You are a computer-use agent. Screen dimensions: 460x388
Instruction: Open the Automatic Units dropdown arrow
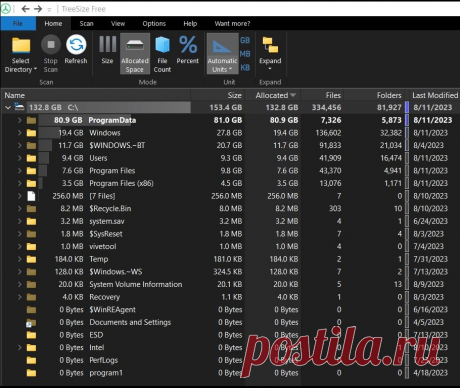tap(230, 69)
